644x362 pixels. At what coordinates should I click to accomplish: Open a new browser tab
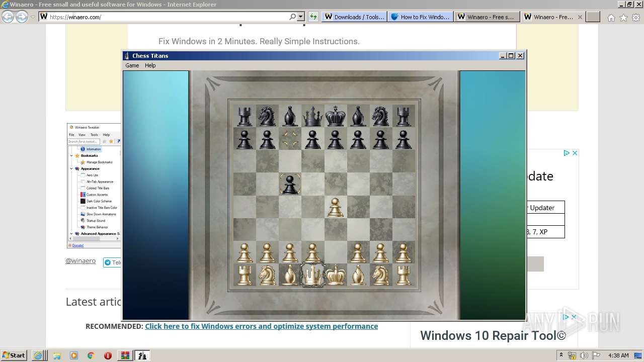[593, 17]
